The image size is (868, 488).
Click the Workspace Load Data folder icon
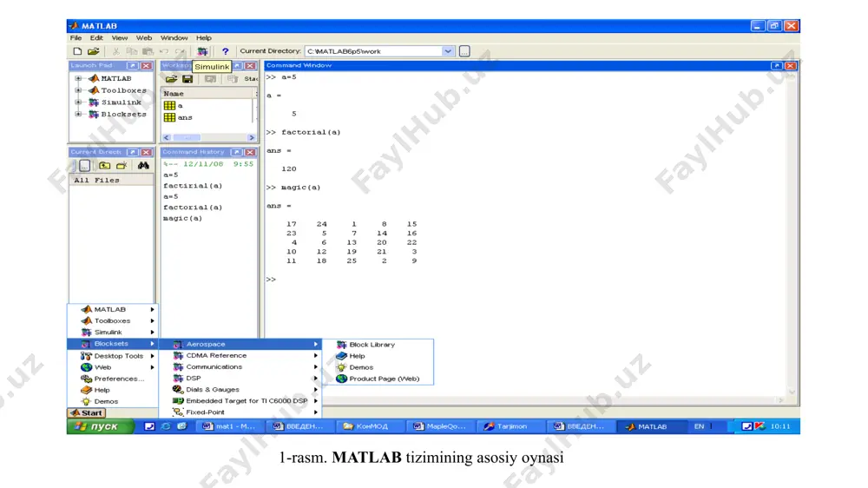[172, 79]
